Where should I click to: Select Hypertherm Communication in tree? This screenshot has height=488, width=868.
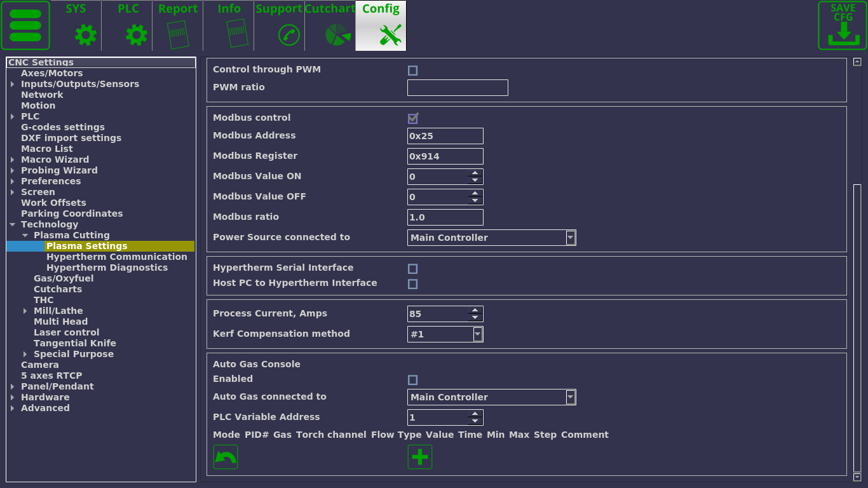point(116,257)
